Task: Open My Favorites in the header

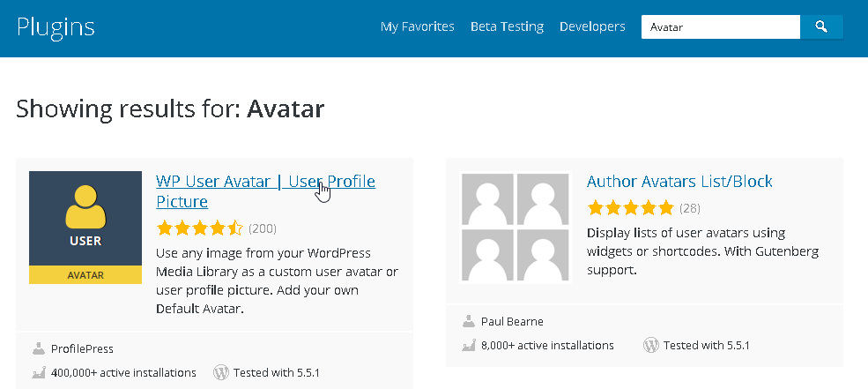Action: click(x=418, y=26)
